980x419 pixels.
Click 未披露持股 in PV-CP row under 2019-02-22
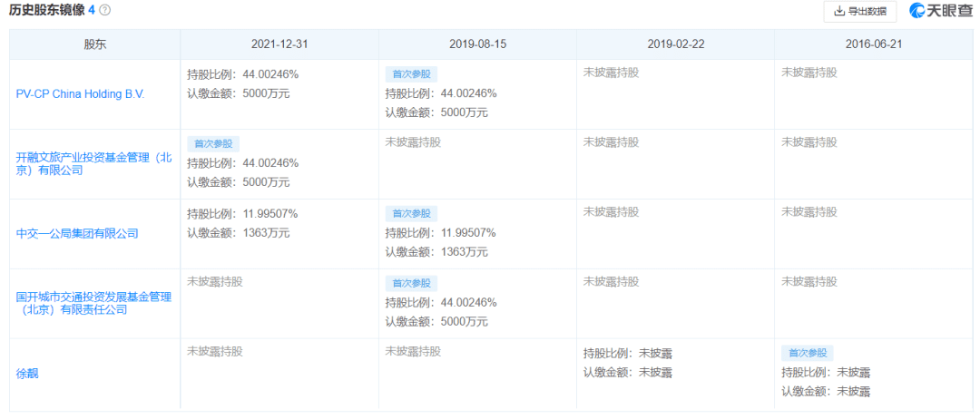[611, 73]
